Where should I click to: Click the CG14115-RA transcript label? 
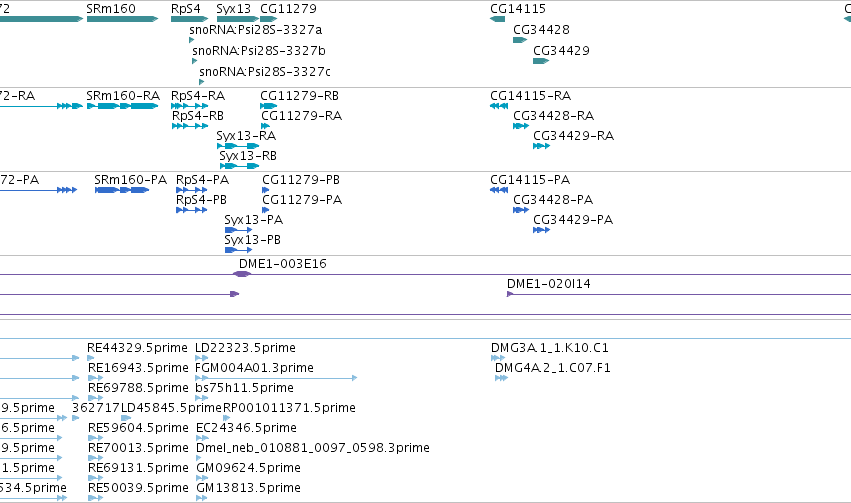pyautogui.click(x=530, y=96)
